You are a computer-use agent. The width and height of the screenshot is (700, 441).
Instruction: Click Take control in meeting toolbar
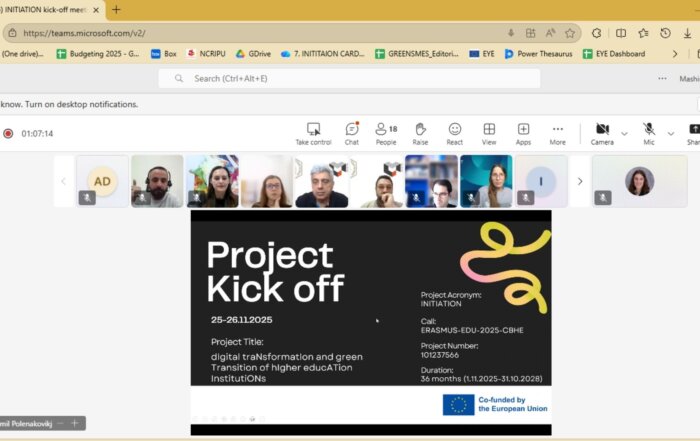pyautogui.click(x=313, y=133)
